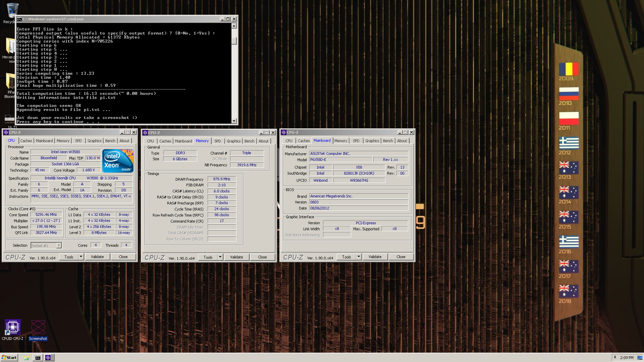644x362 pixels.
Task: Open Graphics tab in Mainboard window
Action: (x=372, y=141)
